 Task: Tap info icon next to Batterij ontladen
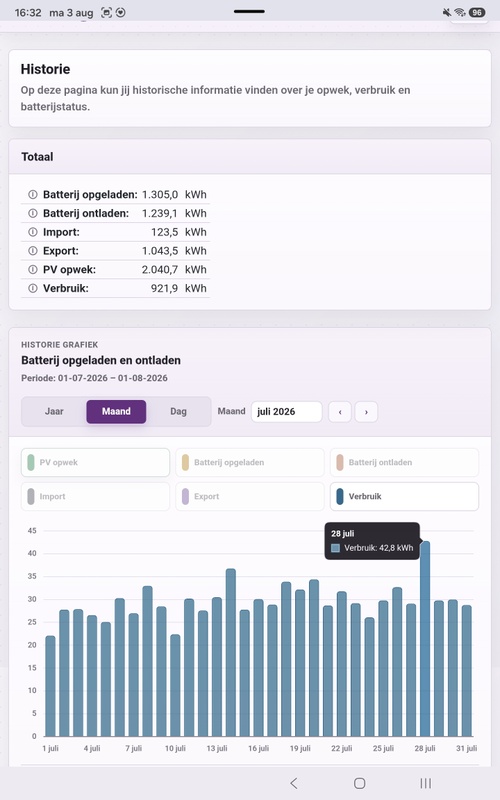(33, 213)
